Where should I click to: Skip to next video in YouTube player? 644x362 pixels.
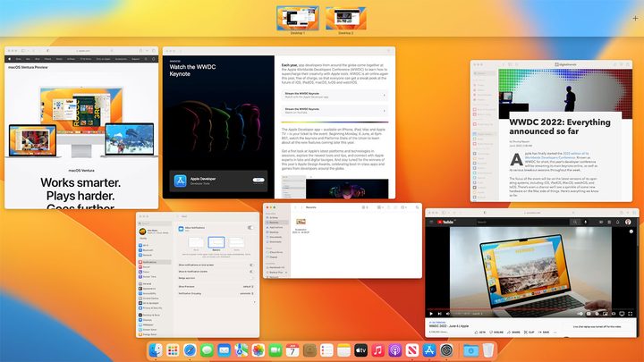click(439, 314)
